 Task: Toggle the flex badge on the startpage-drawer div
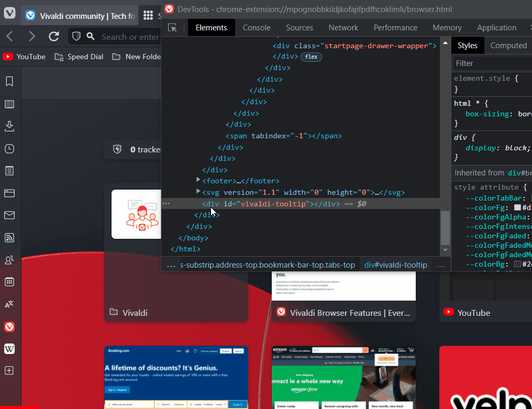click(311, 57)
